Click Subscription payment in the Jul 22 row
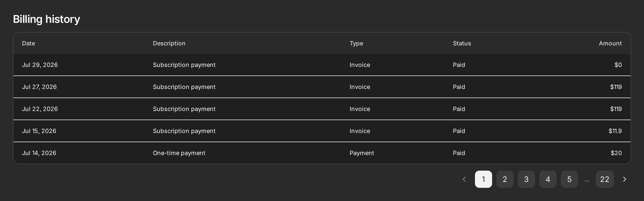 tap(184, 109)
